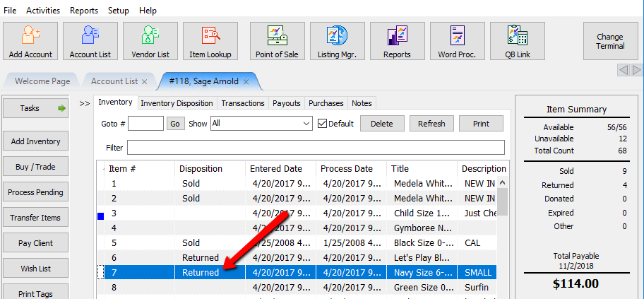The width and height of the screenshot is (644, 299).
Task: Open the Add Account tool
Action: click(30, 41)
